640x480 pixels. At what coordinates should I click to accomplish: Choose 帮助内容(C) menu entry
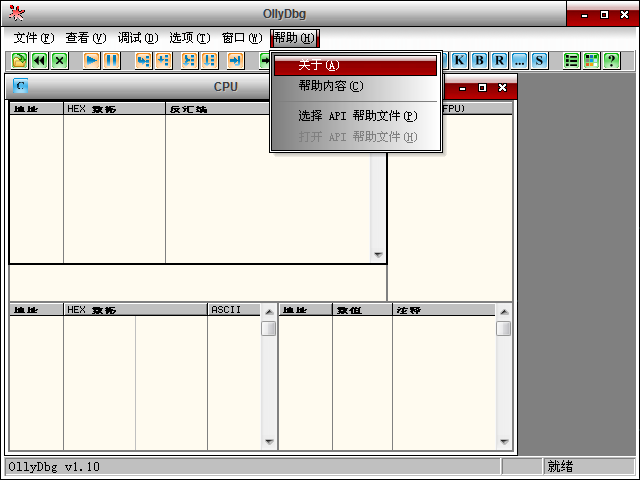[356, 86]
